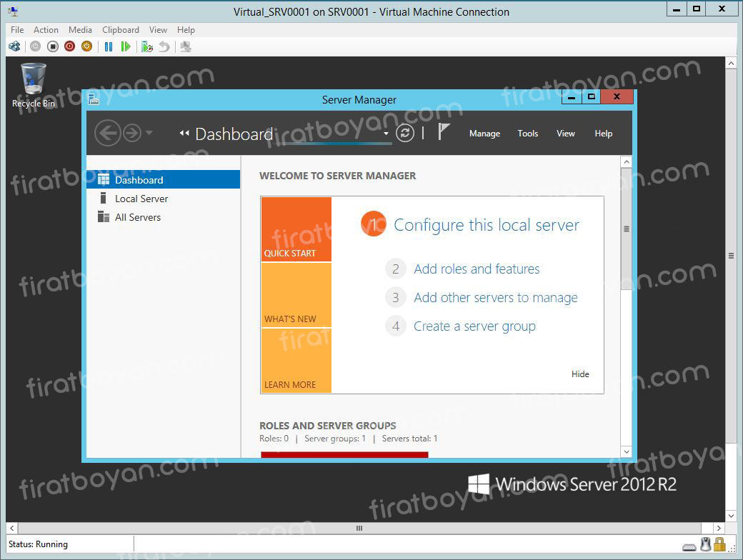Open the Recycle Bin desktop icon

point(33,86)
